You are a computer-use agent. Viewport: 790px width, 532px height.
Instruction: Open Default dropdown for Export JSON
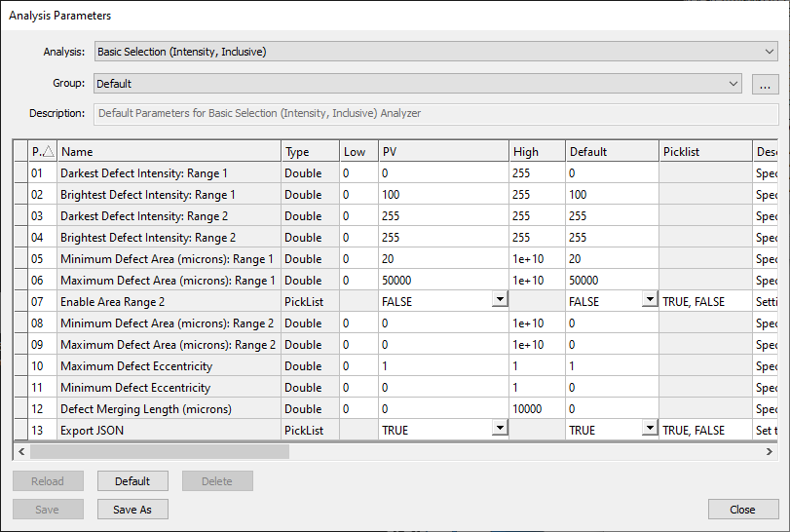[650, 429]
